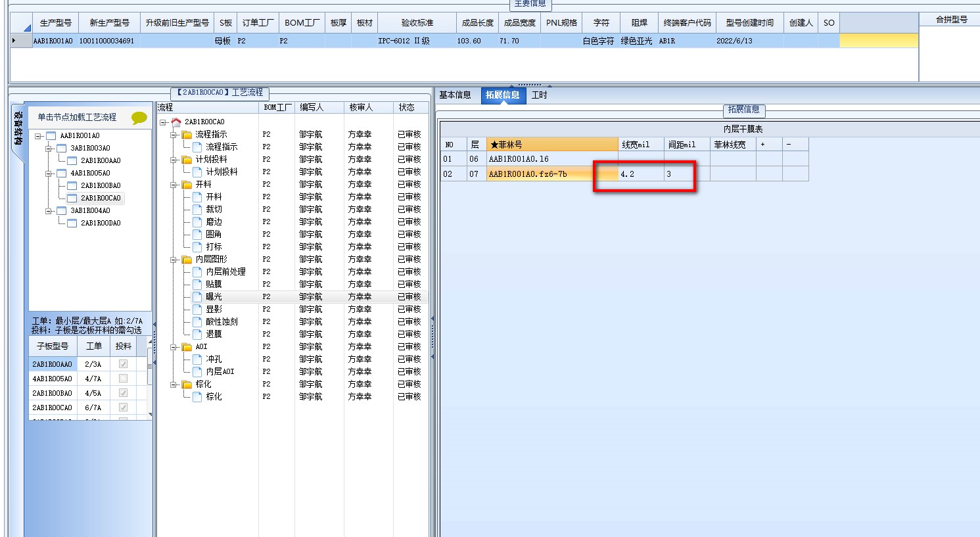Click the yellow speech bubble comment icon
The width and height of the screenshot is (980, 537).
139,118
